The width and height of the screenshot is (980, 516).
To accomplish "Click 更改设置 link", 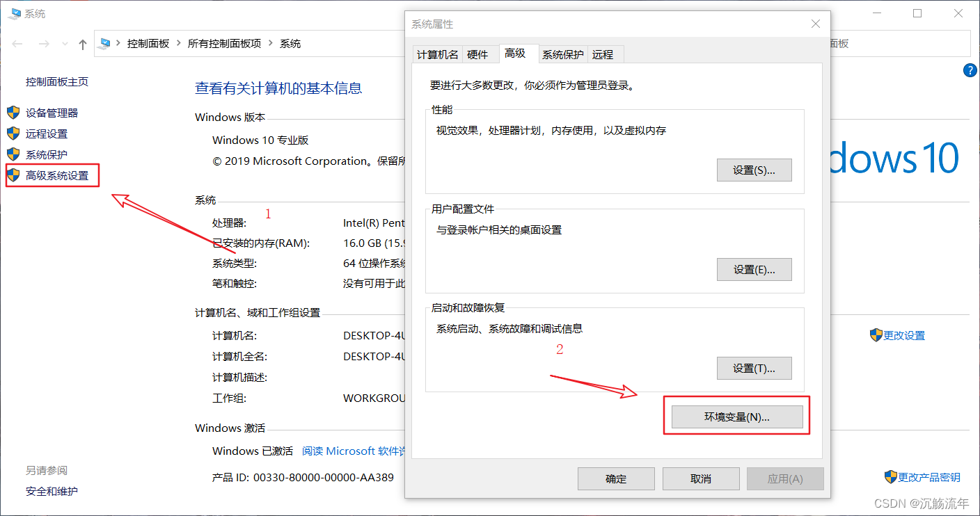I will pos(904,335).
